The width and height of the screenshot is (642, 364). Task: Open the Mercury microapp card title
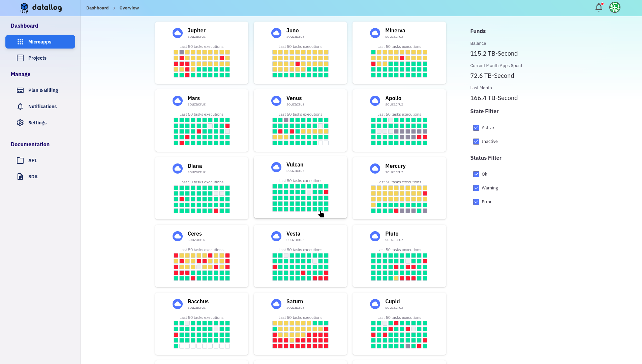click(x=395, y=166)
